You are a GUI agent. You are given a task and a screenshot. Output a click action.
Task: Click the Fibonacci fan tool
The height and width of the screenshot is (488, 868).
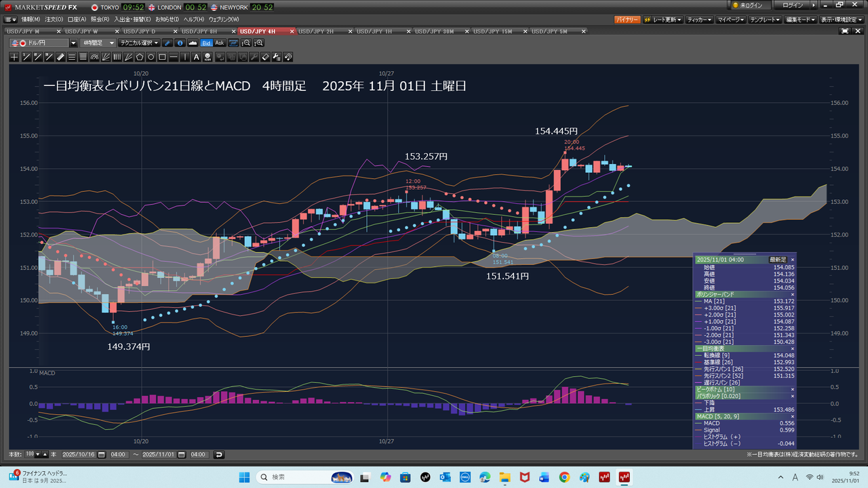(x=105, y=57)
